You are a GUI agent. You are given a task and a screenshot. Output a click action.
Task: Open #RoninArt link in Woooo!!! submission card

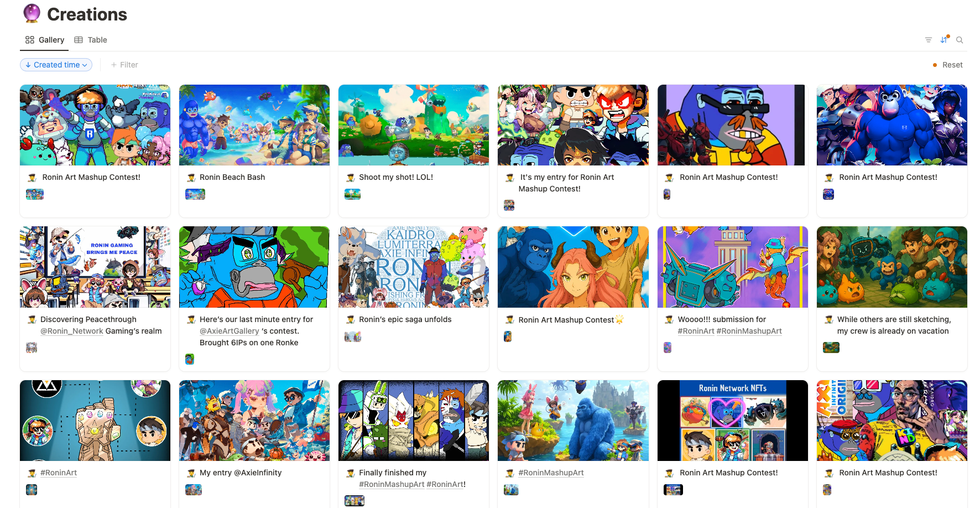point(696,331)
